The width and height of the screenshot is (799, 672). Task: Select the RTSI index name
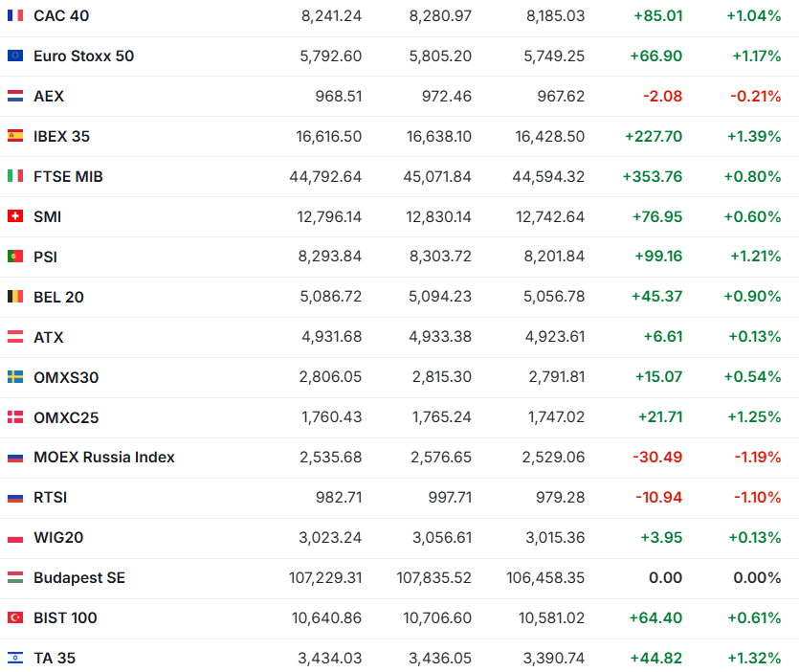50,498
